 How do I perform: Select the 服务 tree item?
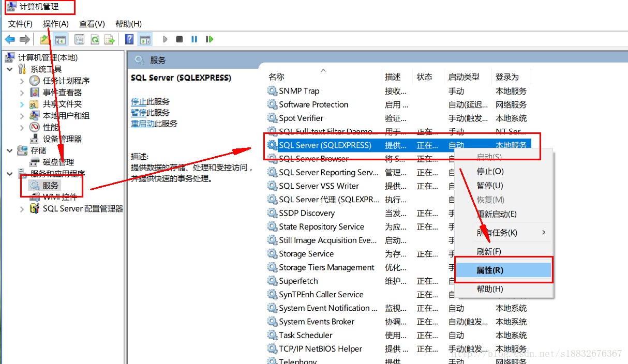51,185
